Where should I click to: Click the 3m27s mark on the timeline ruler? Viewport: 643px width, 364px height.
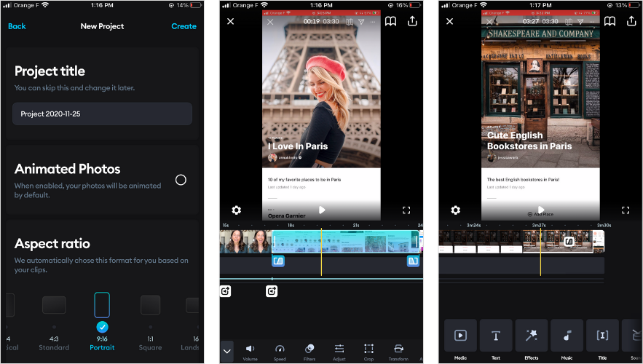(539, 226)
